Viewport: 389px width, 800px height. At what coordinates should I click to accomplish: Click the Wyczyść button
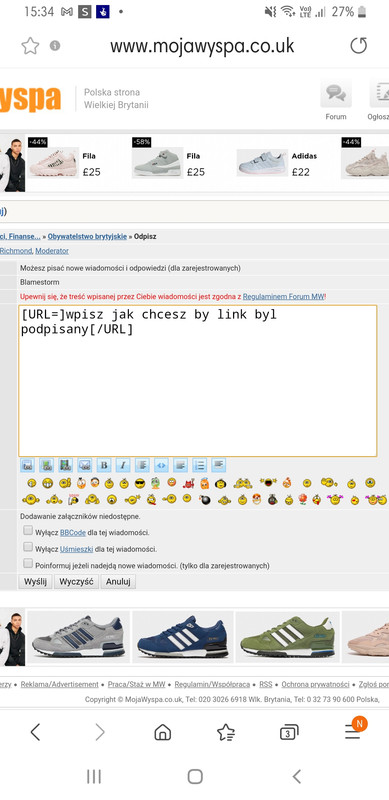pos(76,582)
